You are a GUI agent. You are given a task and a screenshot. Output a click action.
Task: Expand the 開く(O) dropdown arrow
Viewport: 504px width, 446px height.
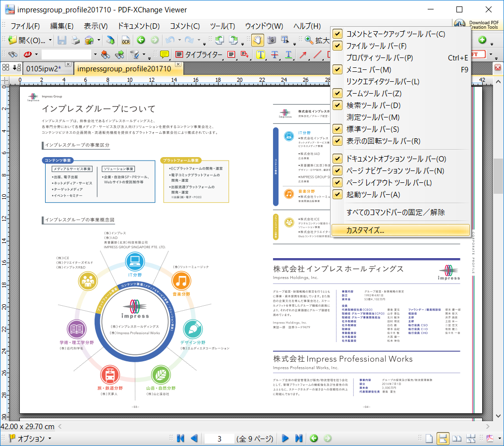pos(50,40)
